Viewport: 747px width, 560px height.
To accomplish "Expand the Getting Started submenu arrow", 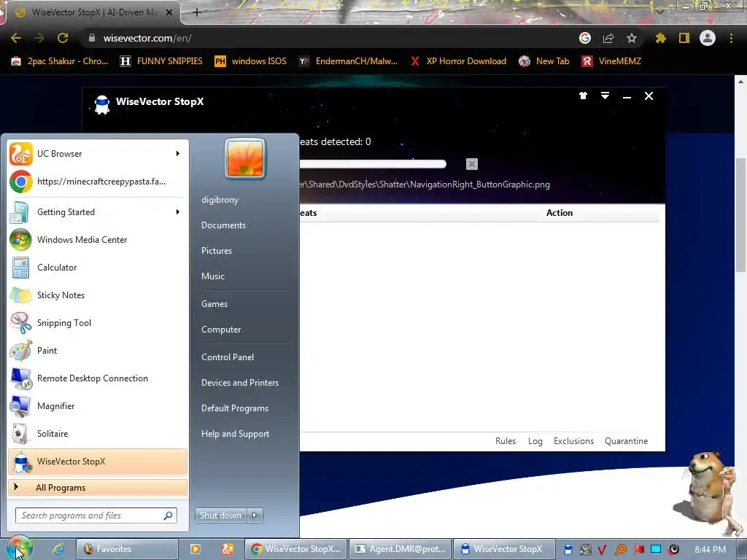I will pyautogui.click(x=178, y=212).
